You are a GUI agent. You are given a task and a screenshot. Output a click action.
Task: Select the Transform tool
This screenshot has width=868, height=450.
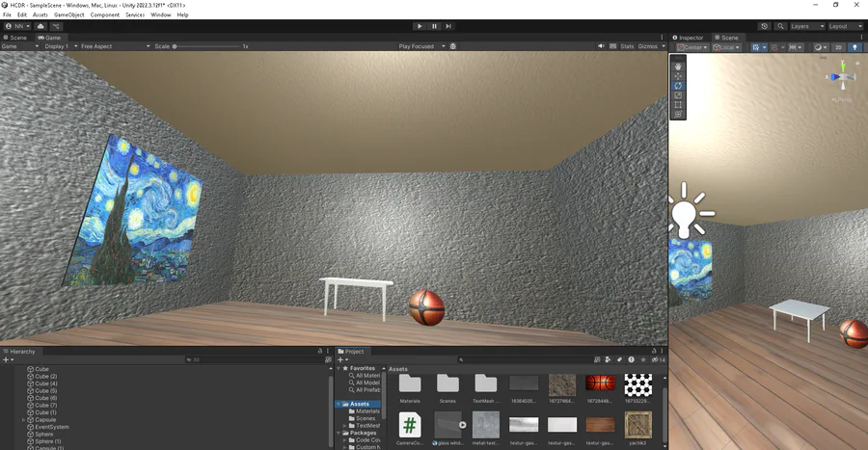click(x=678, y=115)
